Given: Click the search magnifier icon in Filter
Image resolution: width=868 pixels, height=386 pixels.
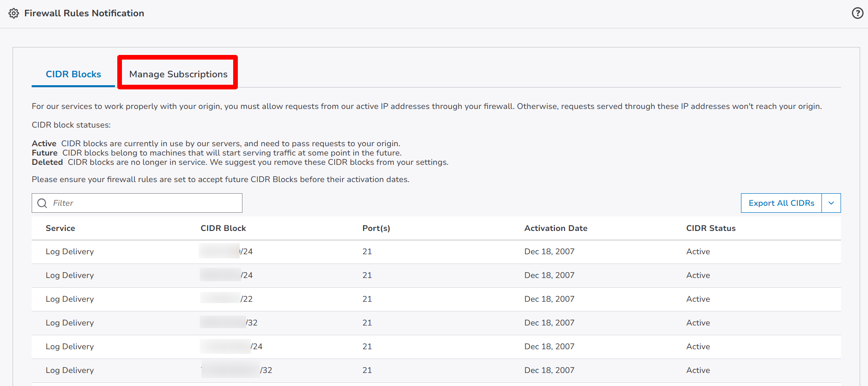Looking at the screenshot, I should click(x=42, y=203).
